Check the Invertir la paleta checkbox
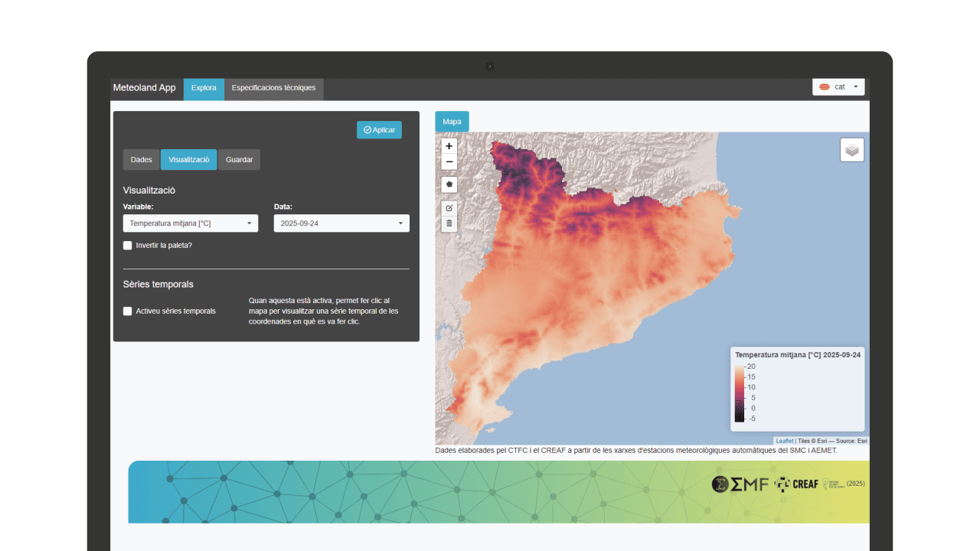Screen dimensions: 980x551 pos(128,246)
